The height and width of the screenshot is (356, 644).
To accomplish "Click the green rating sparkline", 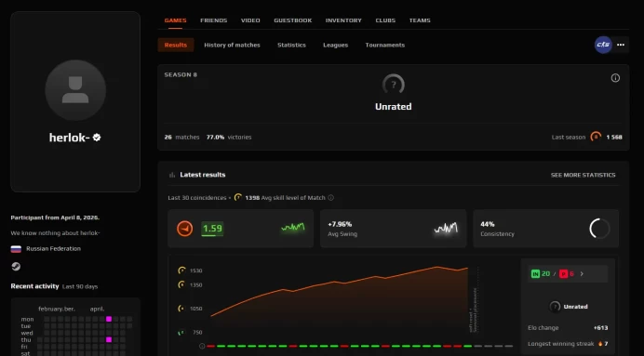I will (x=293, y=227).
